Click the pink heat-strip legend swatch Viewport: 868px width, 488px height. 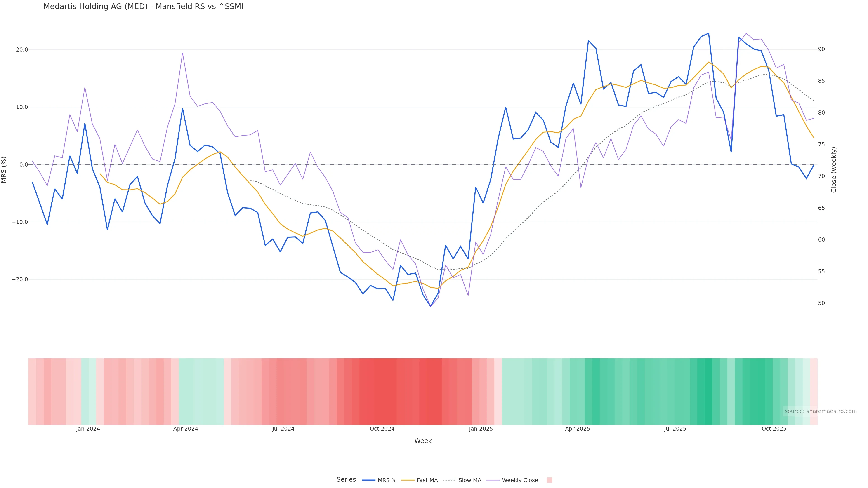549,480
